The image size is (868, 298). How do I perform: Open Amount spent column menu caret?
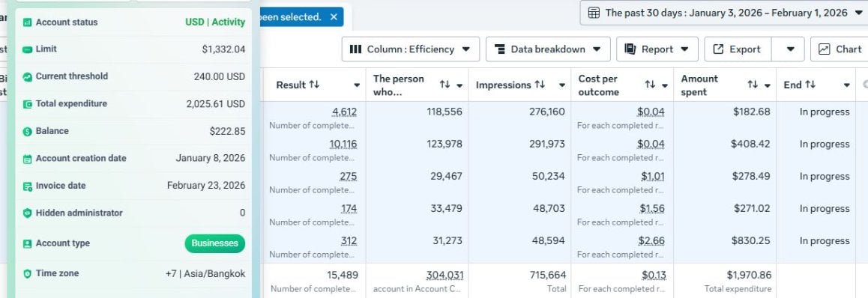pyautogui.click(x=768, y=85)
